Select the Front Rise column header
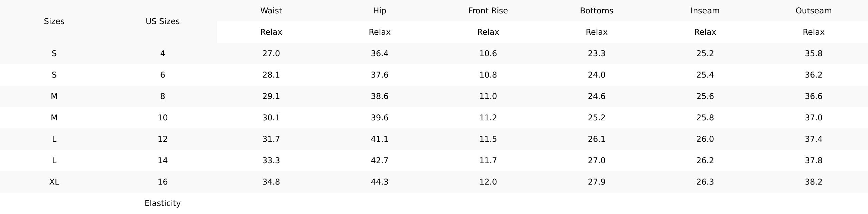 (488, 11)
